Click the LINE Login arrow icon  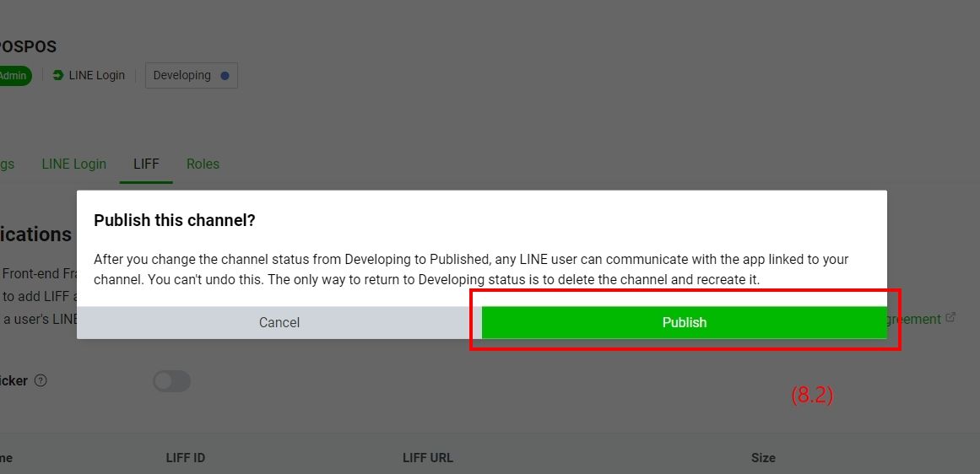tap(58, 75)
